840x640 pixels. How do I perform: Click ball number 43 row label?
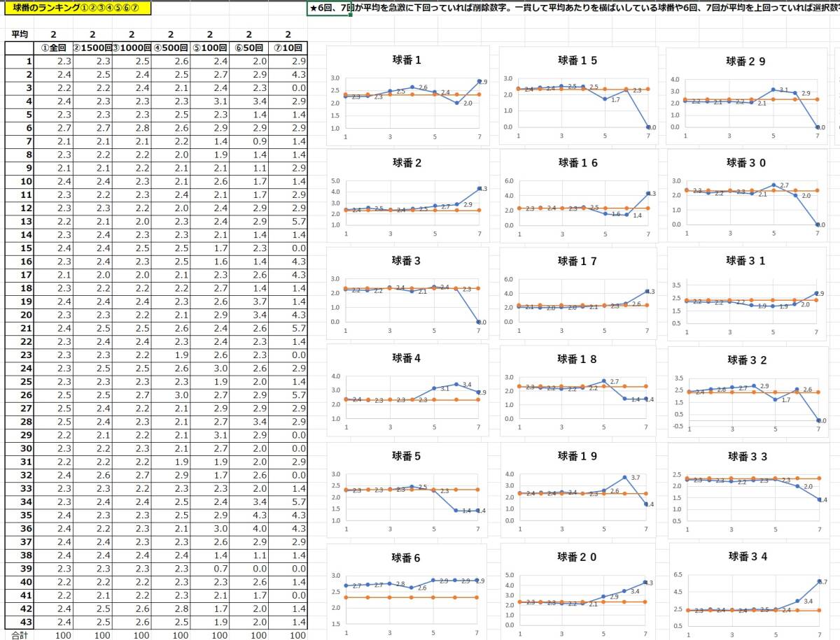tap(19, 622)
